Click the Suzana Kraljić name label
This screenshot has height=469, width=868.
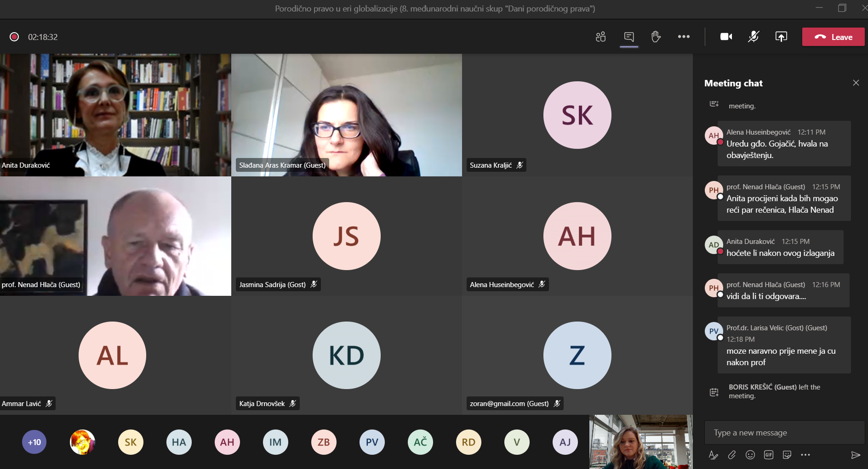[x=496, y=165]
